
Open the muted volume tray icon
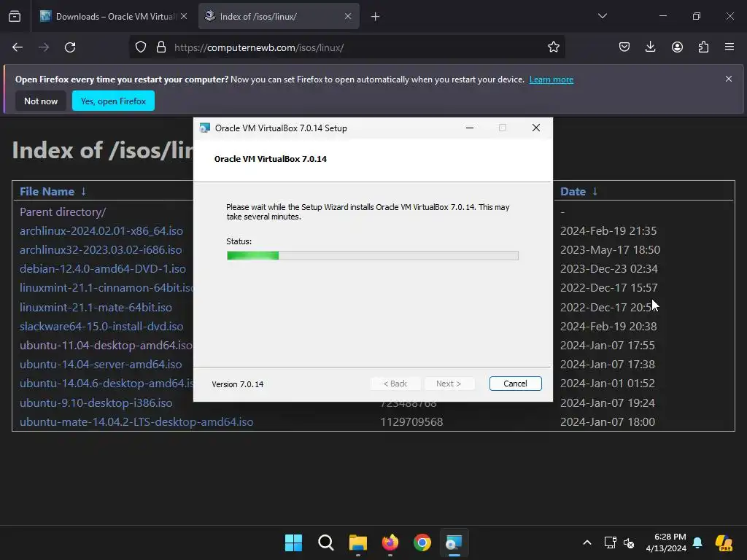pos(629,542)
